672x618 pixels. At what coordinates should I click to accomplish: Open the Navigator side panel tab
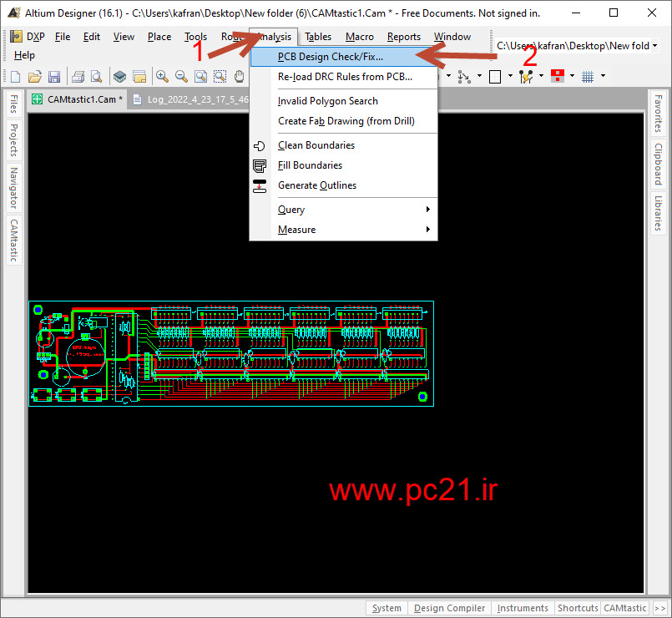point(14,188)
